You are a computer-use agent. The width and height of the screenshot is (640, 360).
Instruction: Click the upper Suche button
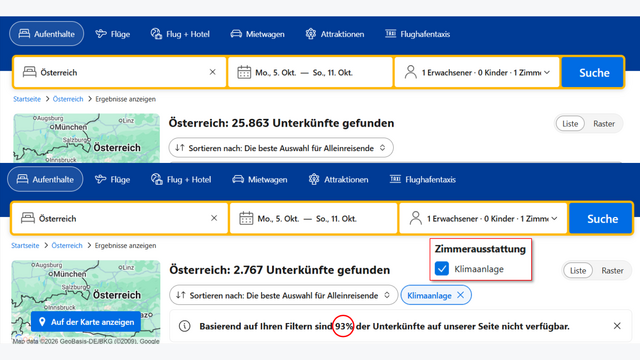[593, 73]
